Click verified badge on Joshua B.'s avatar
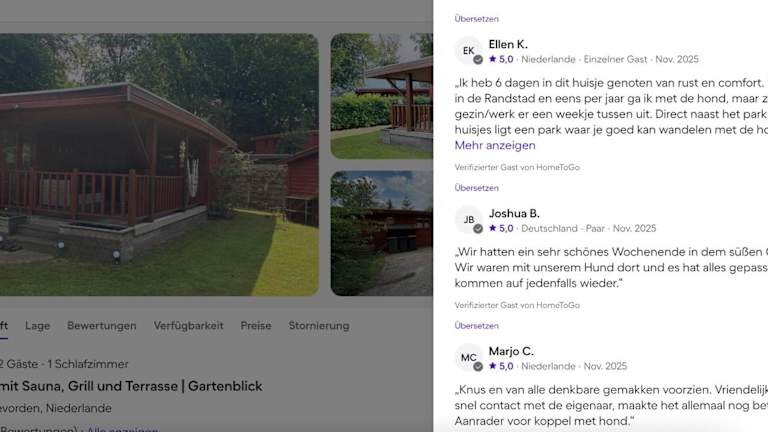 click(x=478, y=229)
